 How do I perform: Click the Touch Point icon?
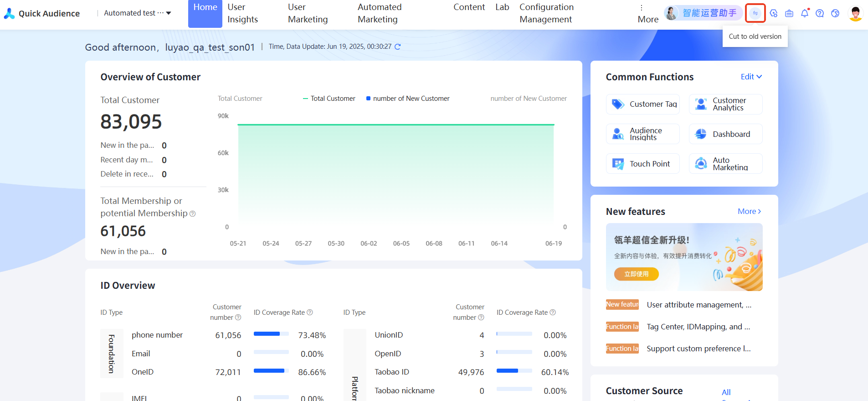[618, 164]
